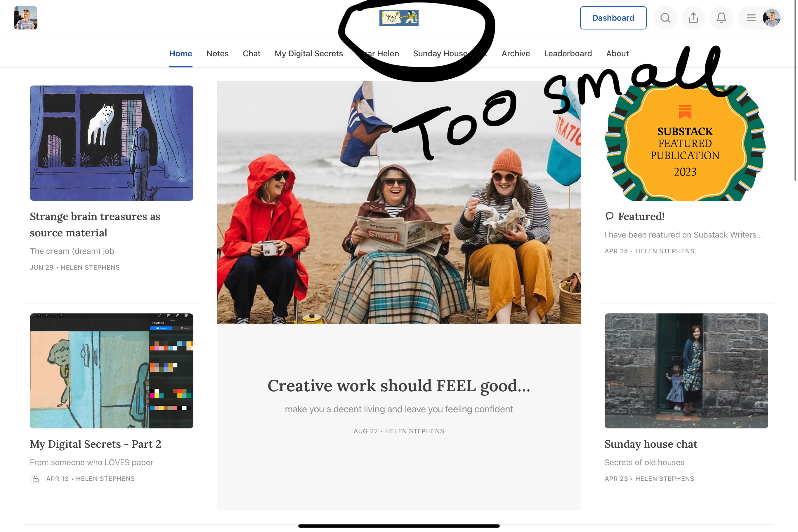Click the comment bubble icon beside Featured!
Viewport: 798px width, 532px height.
pos(609,216)
